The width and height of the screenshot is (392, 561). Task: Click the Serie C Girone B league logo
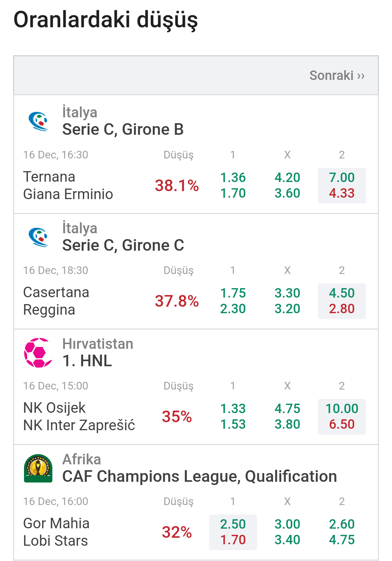[x=38, y=121]
